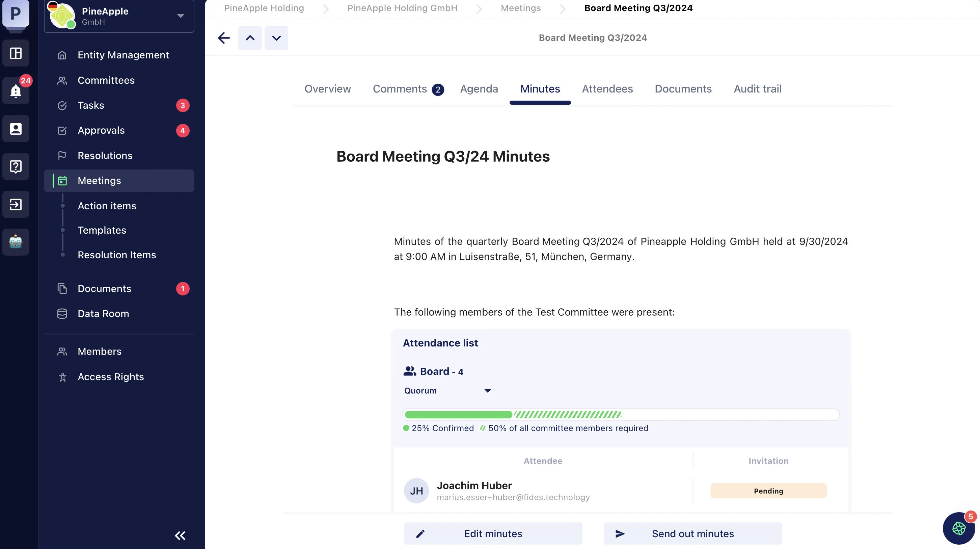Open PineApple Holding GmbH breadcrumb link
Screen dimensions: 980x549
402,8
